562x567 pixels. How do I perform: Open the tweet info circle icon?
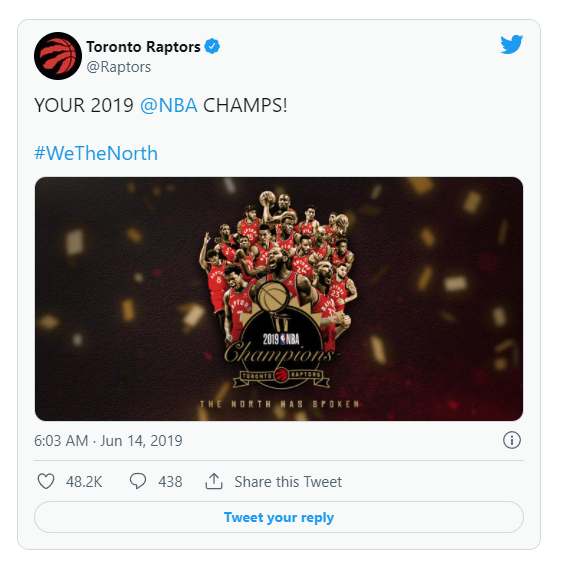pos(512,440)
